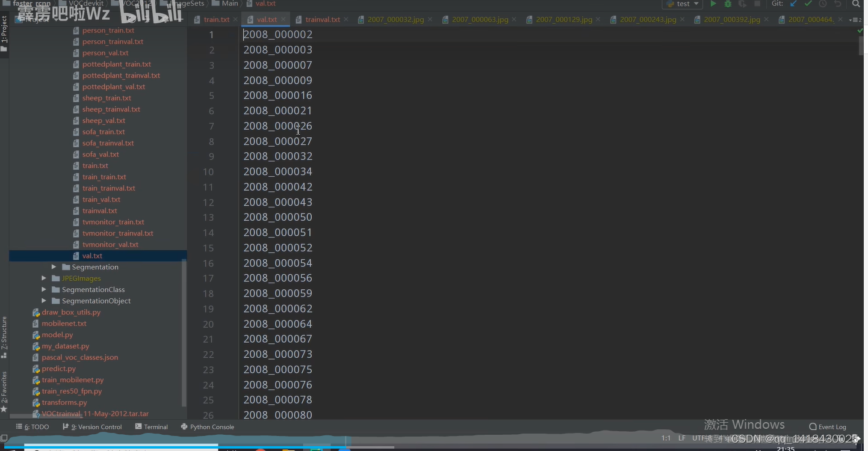
Task: Open the 2007_000243.jpg editor tab
Action: (x=648, y=19)
